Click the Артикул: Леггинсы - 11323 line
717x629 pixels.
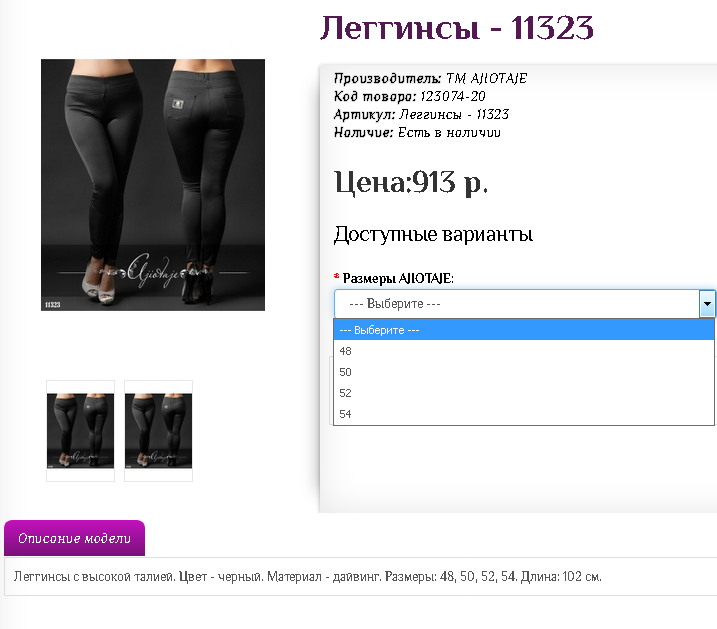(421, 114)
